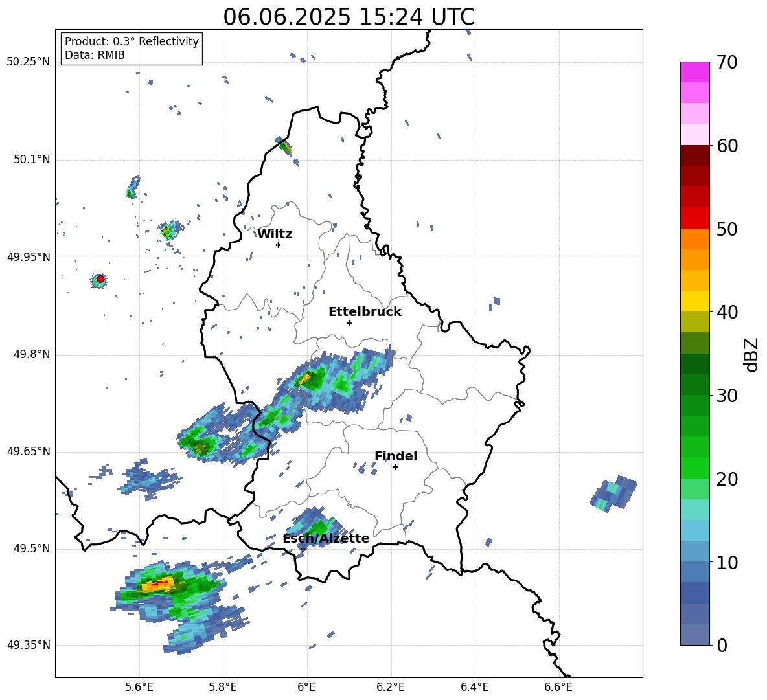Select the Wiltz city label

click(275, 234)
